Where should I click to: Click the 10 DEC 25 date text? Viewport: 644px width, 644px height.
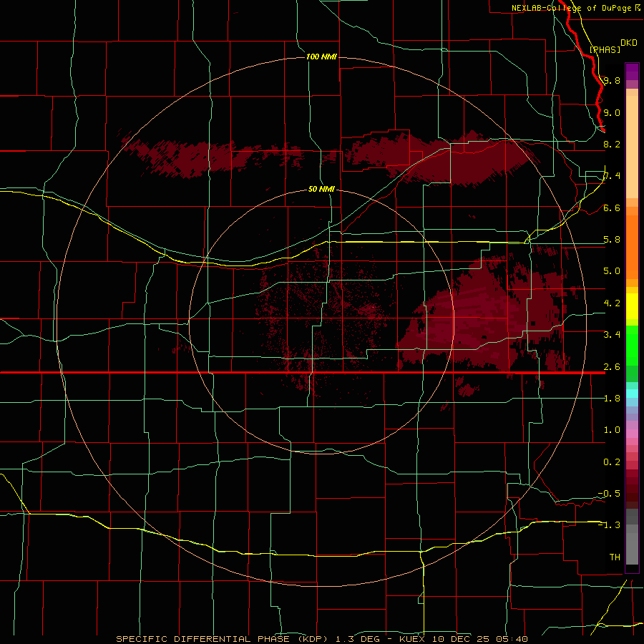(x=460, y=639)
